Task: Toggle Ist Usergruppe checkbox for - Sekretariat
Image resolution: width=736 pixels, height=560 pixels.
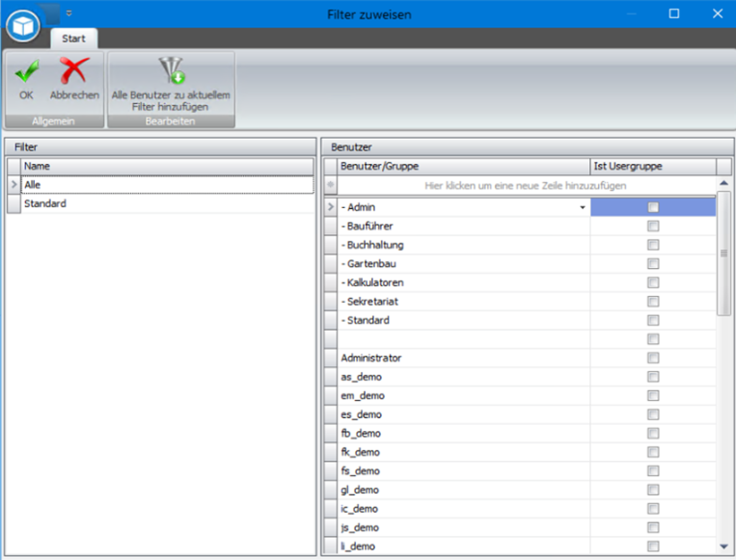Action: (x=653, y=301)
